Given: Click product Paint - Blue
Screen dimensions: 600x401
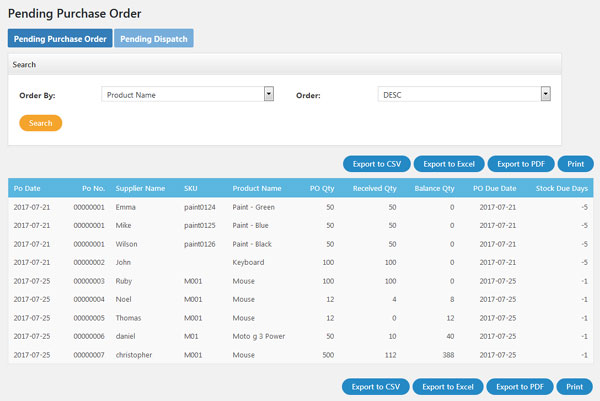Looking at the screenshot, I should tap(250, 225).
